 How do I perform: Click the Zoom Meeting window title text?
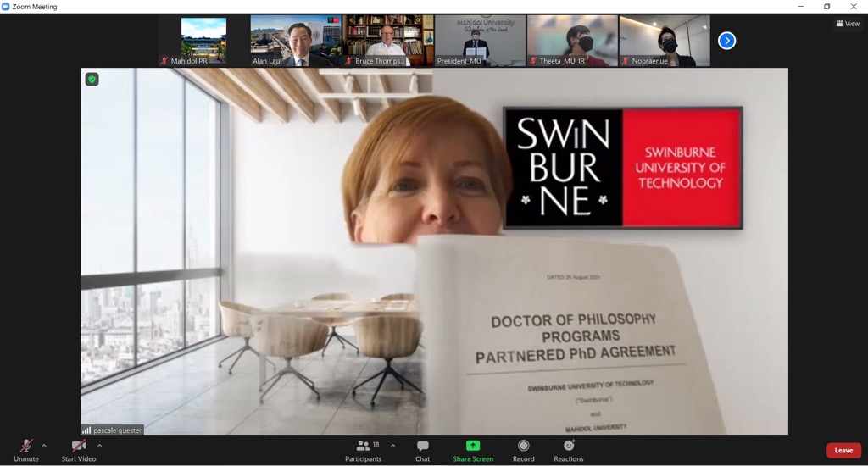point(34,7)
